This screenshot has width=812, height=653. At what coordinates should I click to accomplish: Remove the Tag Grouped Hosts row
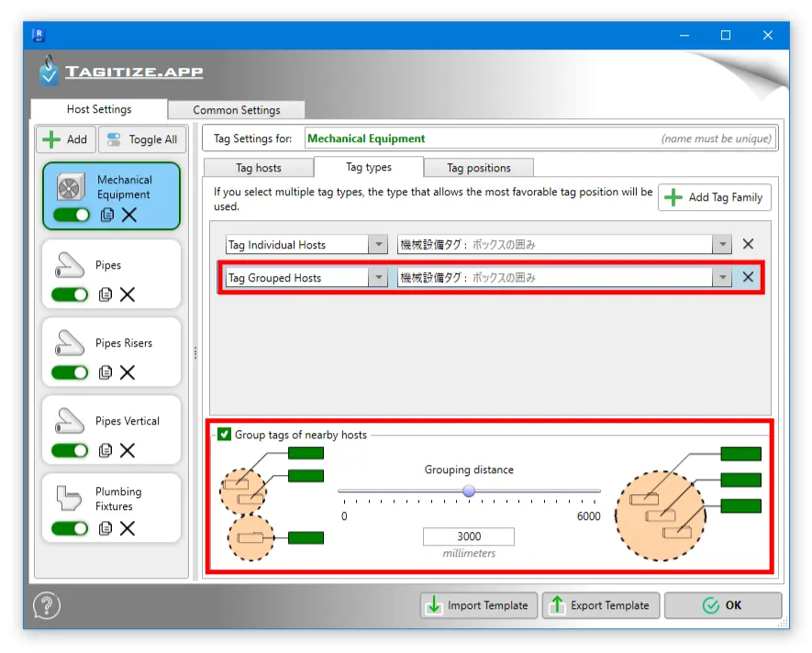coord(748,278)
